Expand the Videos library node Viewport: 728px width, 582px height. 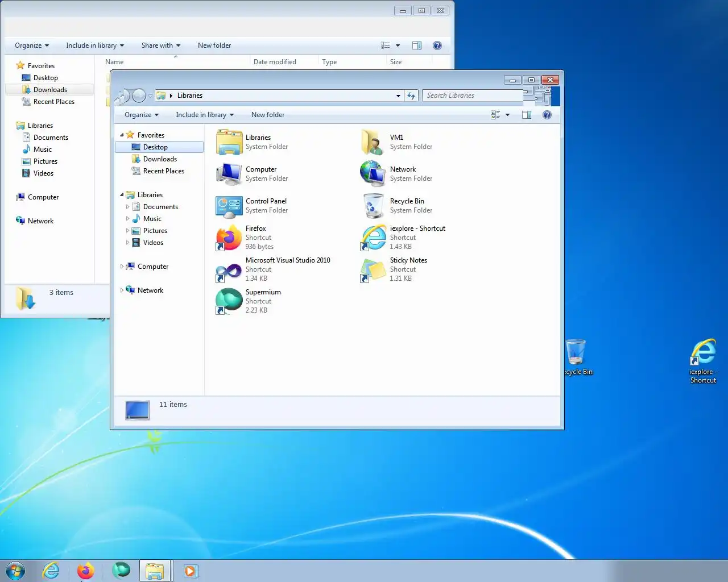tap(127, 243)
